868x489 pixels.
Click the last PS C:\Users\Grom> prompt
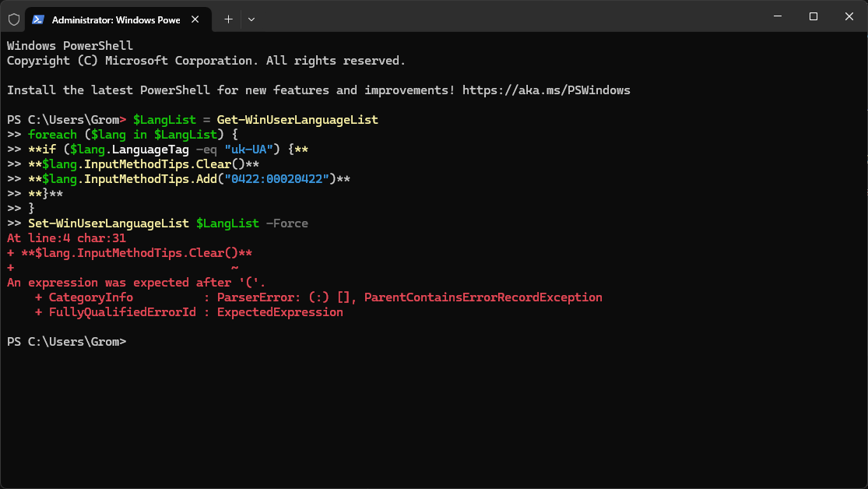(x=66, y=342)
